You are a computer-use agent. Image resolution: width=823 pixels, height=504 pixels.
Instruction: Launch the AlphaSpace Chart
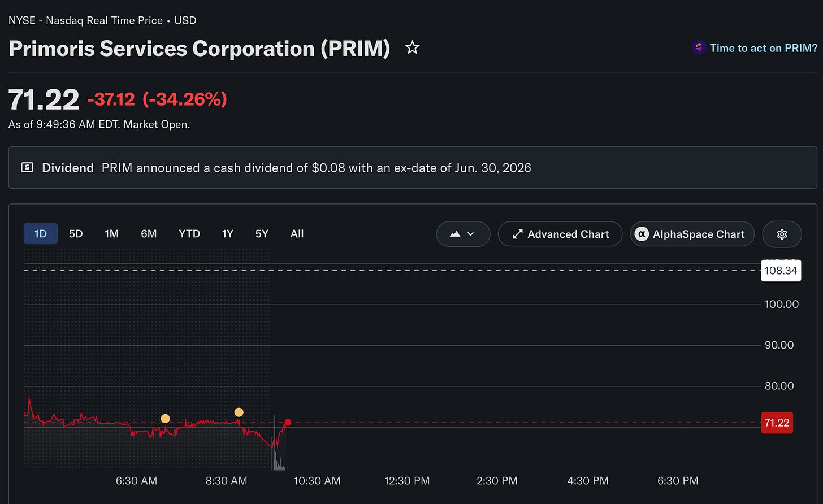692,234
